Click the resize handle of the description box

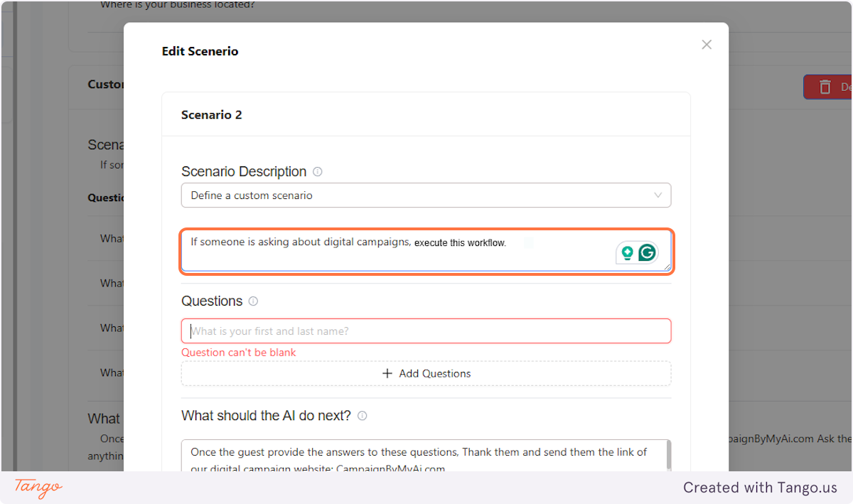(667, 268)
